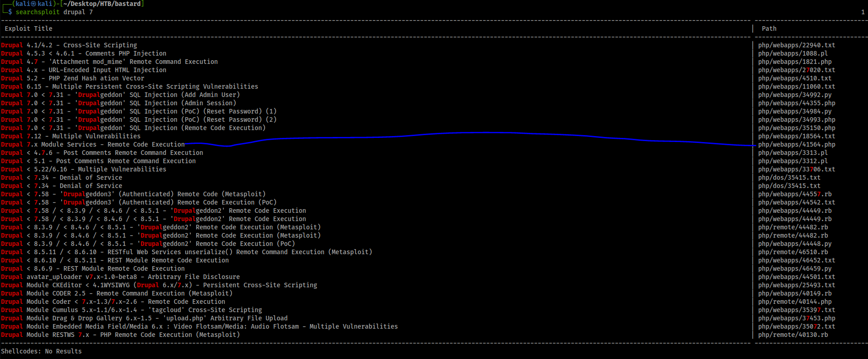868x359 pixels.
Task: Click path php/webapps/44448.py
Action: click(795, 244)
